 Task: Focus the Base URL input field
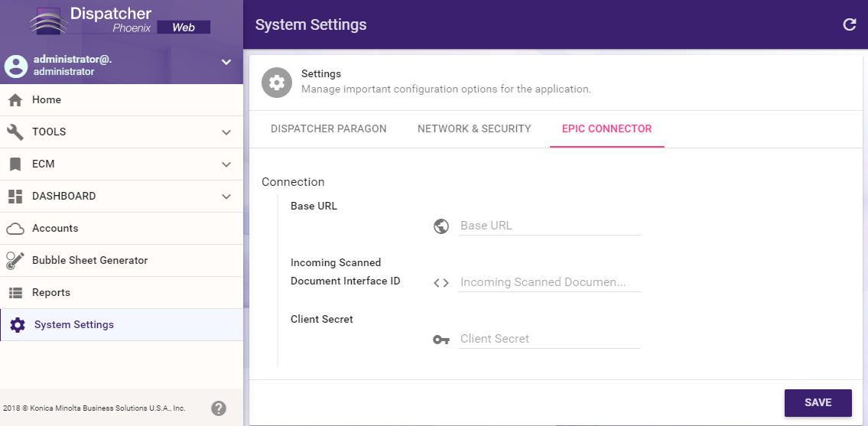(549, 226)
